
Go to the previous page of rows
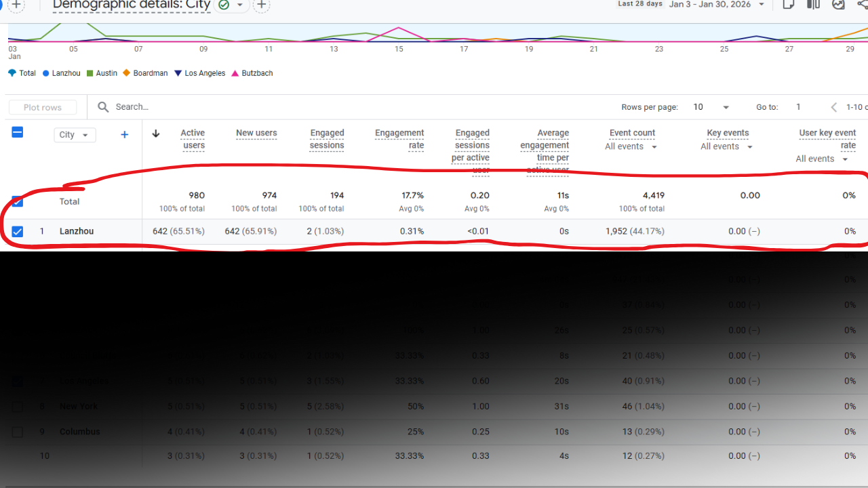click(834, 107)
